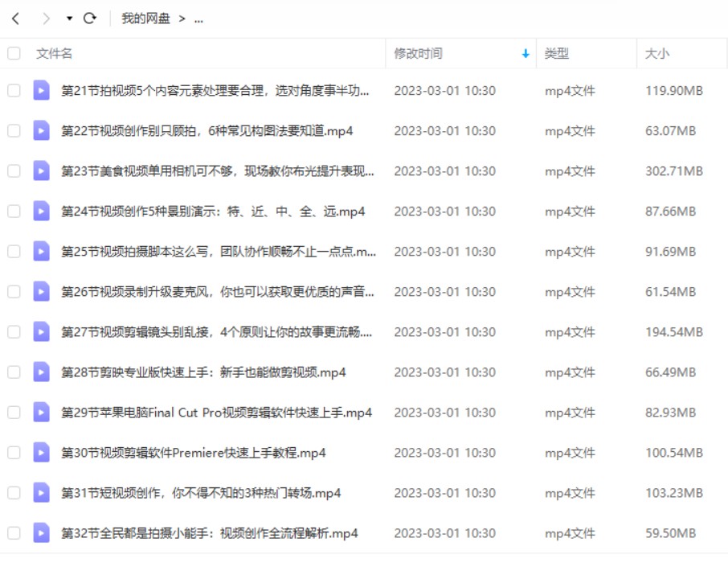Viewport: 728px width, 575px height.
Task: Click the video icon of 第27节 file
Action: (41, 332)
